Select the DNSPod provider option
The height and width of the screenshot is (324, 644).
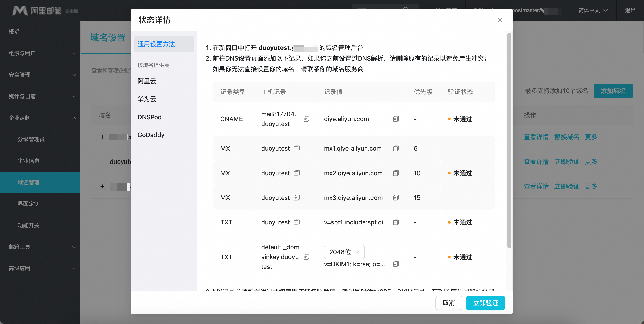tap(150, 117)
